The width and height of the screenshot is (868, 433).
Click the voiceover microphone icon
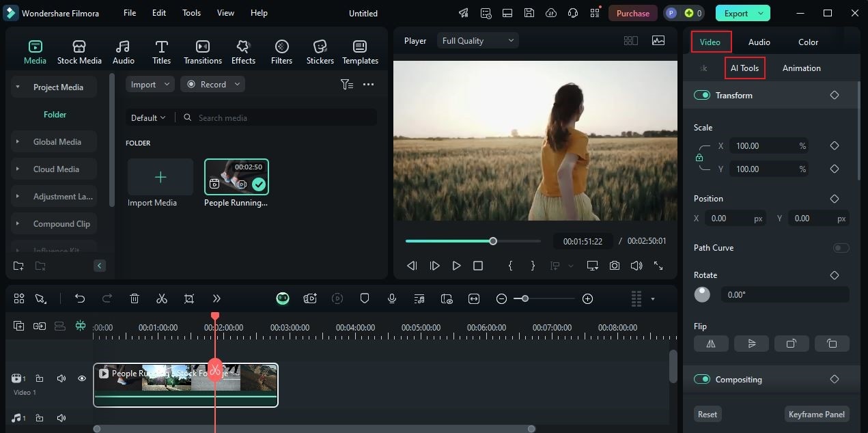[392, 298]
